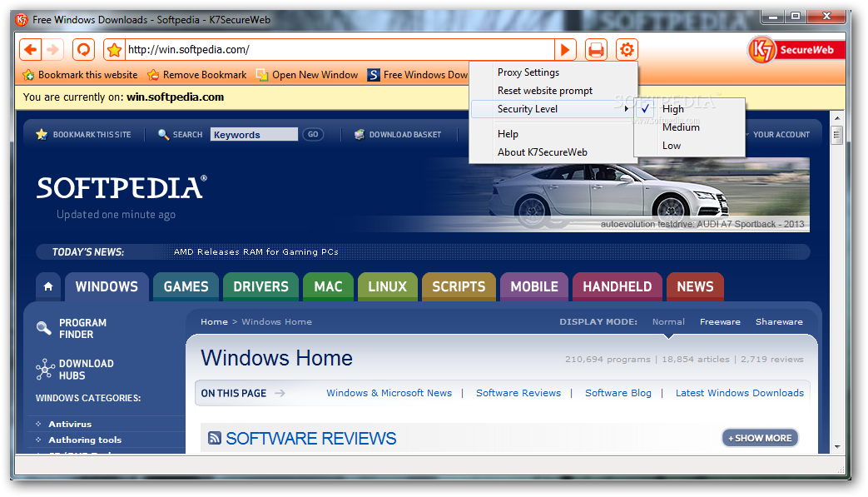Click the page scrollbar up arrow
Image resolution: width=868 pixels, height=497 pixels.
[x=837, y=118]
